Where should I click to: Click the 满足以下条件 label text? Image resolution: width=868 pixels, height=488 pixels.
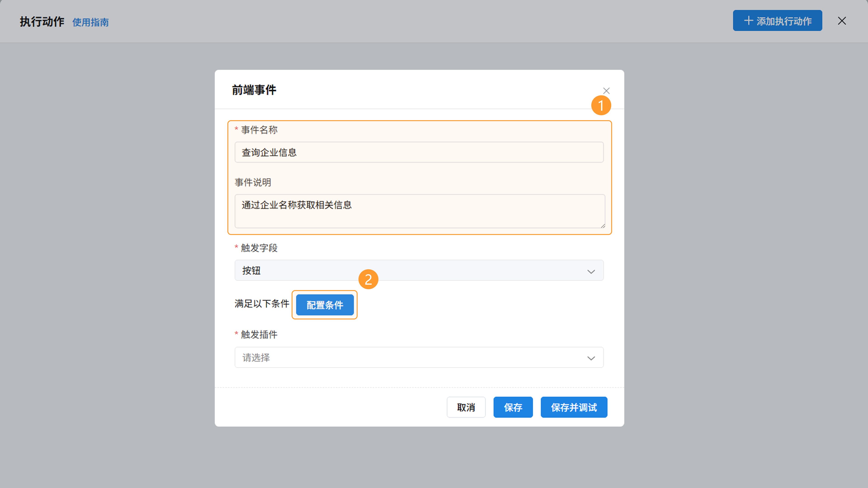262,303
